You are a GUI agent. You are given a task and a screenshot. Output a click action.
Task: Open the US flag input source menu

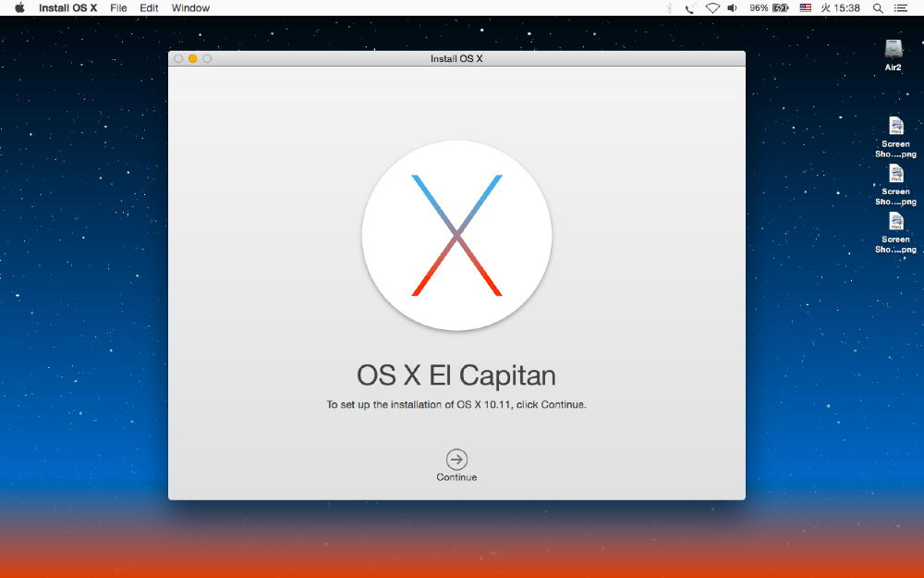coord(806,7)
